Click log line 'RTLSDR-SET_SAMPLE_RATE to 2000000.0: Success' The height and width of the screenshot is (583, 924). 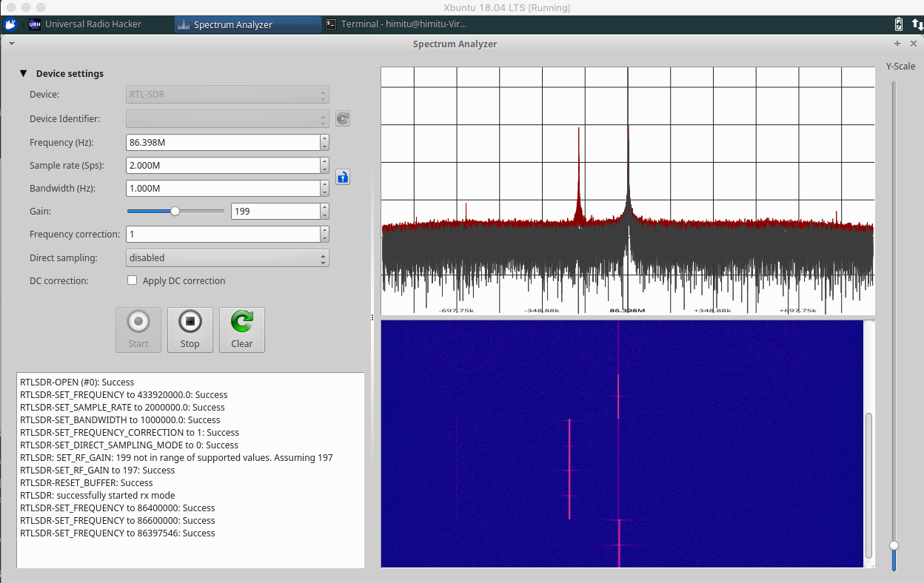(122, 408)
